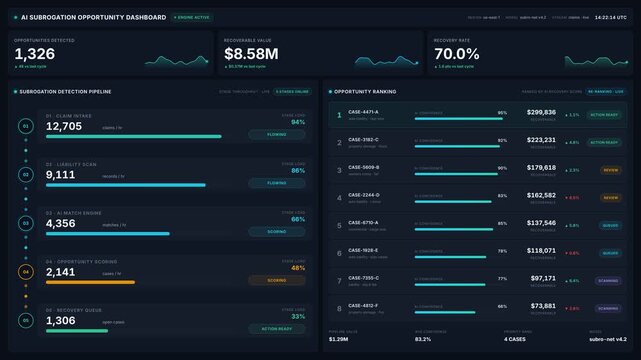
Task: Click the 12,705 claims per hour value
Action: pos(64,127)
